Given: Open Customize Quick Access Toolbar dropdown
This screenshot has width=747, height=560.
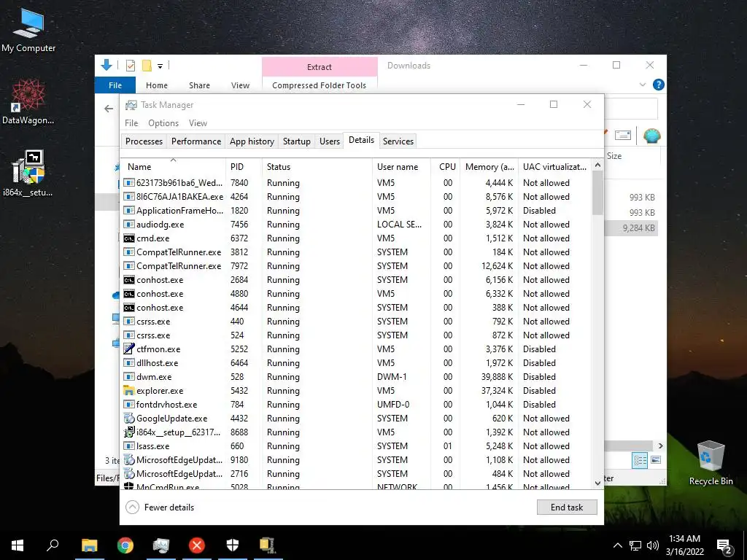Looking at the screenshot, I should point(160,66).
